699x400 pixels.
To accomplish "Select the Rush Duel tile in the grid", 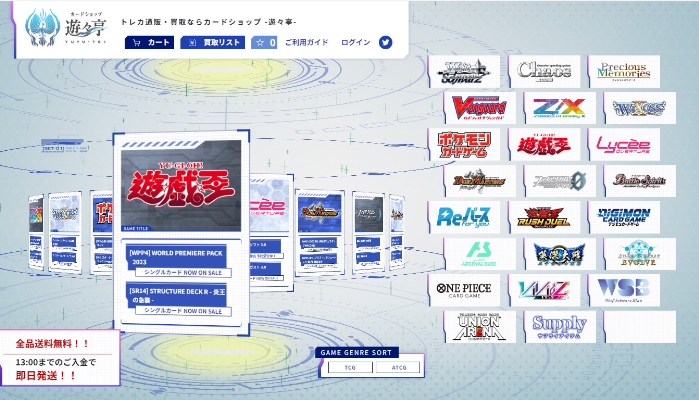I will [x=544, y=217].
